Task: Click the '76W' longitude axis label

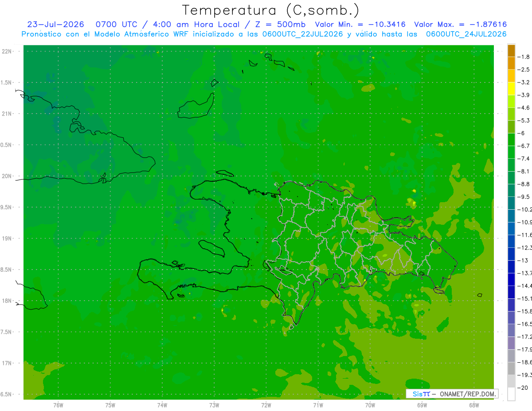Action: [x=58, y=405]
